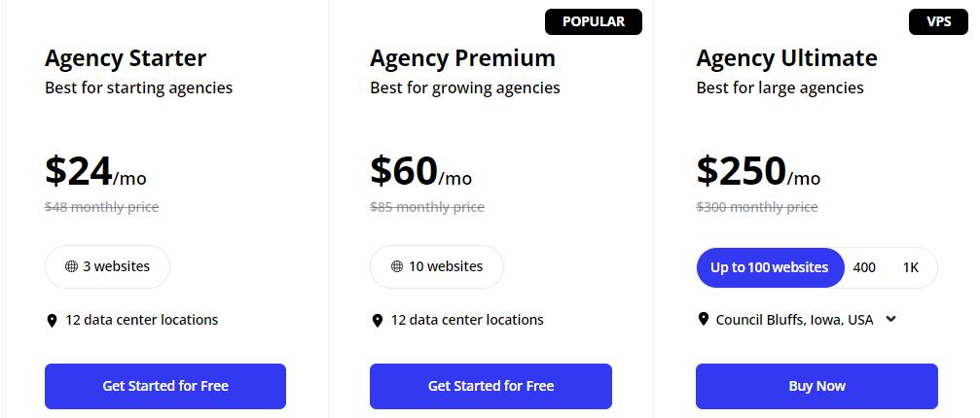Click the 10 websites pill
The image size is (980, 418).
[x=437, y=266]
